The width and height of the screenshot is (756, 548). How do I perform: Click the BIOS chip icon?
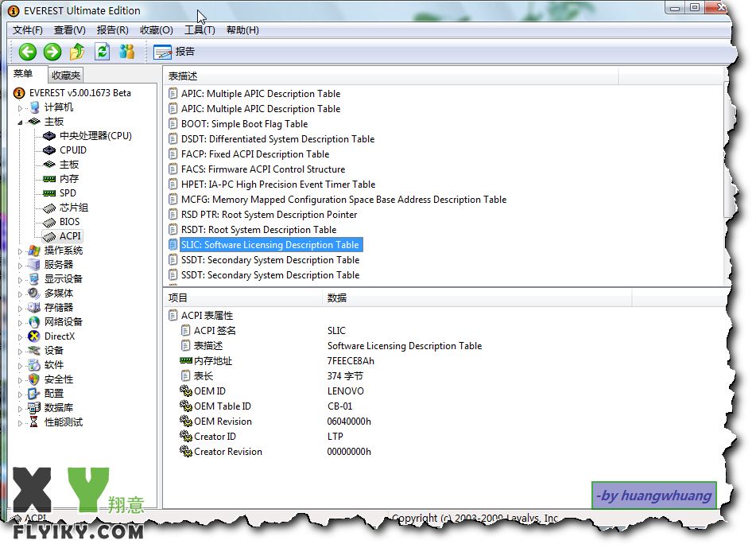[x=49, y=223]
